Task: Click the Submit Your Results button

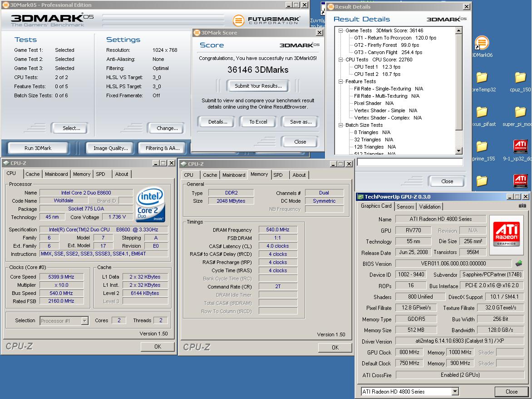Action: (258, 86)
